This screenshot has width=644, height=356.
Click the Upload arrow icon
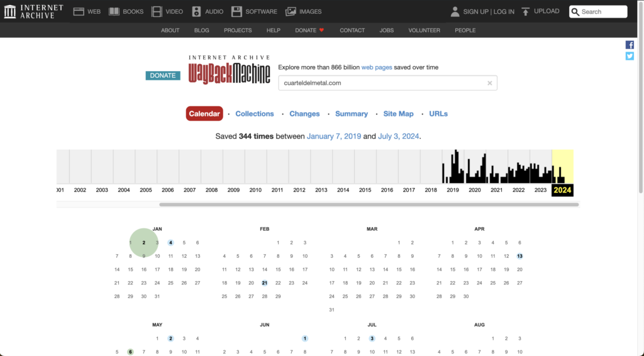tap(525, 11)
